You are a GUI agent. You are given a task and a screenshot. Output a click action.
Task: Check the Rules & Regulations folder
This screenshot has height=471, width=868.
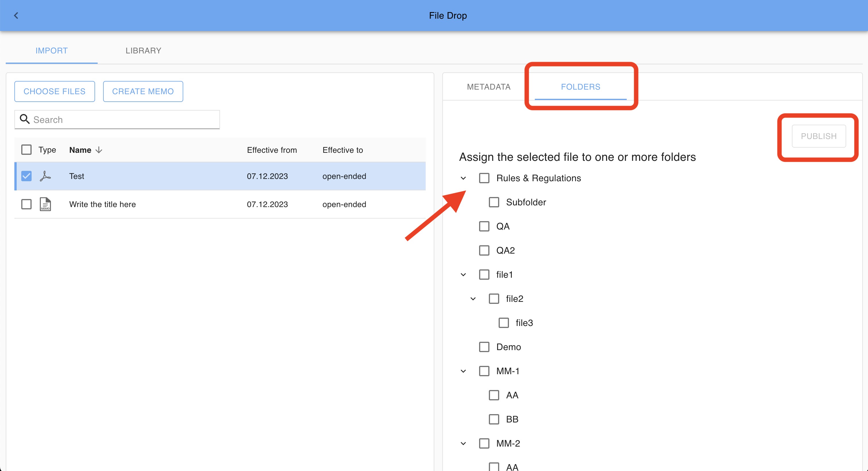tap(484, 178)
